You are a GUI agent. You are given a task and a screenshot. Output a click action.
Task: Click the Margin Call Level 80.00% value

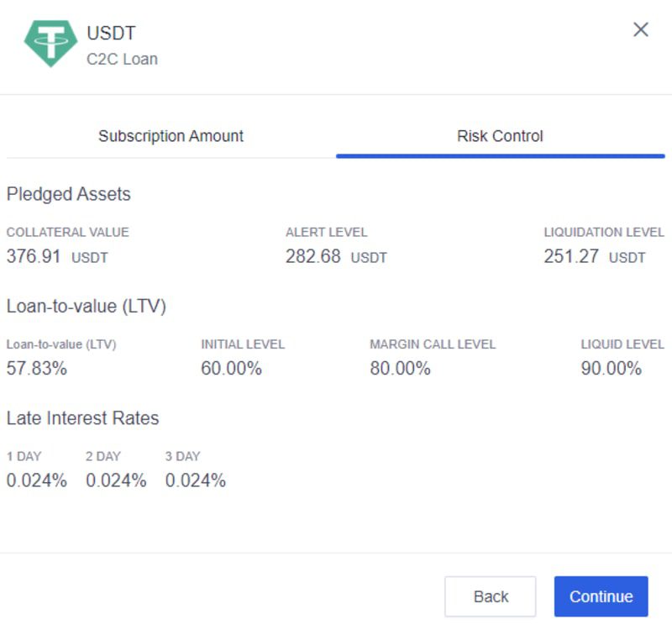[x=401, y=369]
